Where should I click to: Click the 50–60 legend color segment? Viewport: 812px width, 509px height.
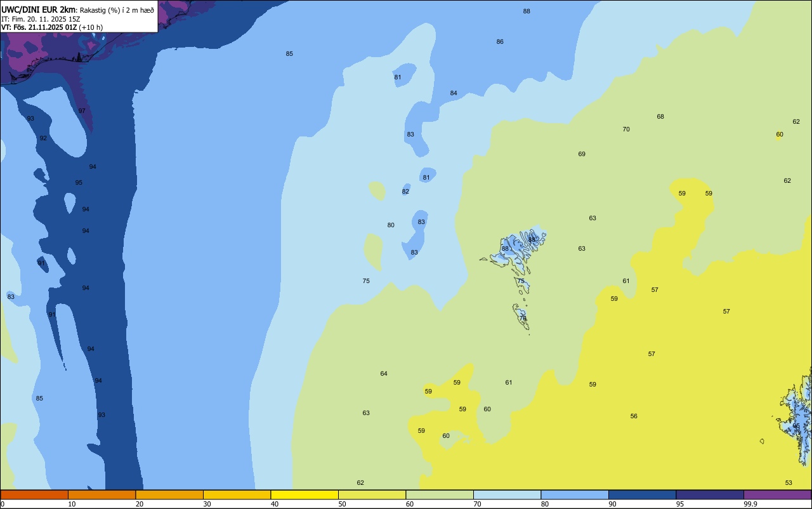(372, 494)
